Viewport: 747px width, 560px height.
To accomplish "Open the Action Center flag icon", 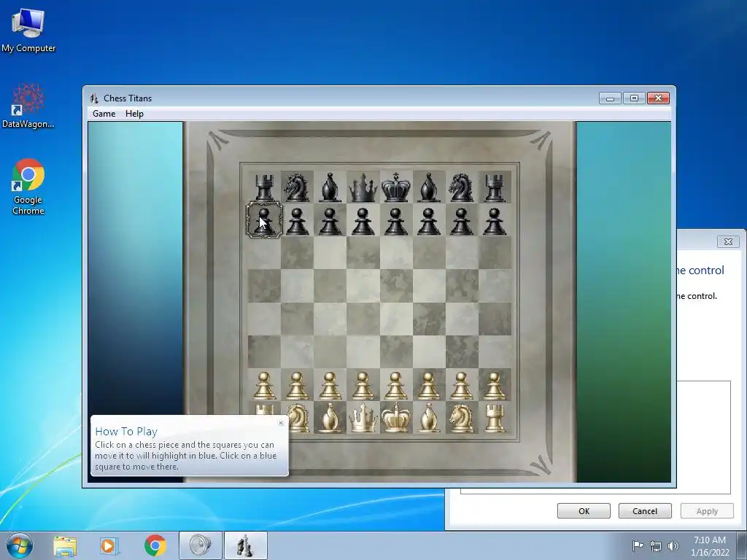I will (x=638, y=545).
